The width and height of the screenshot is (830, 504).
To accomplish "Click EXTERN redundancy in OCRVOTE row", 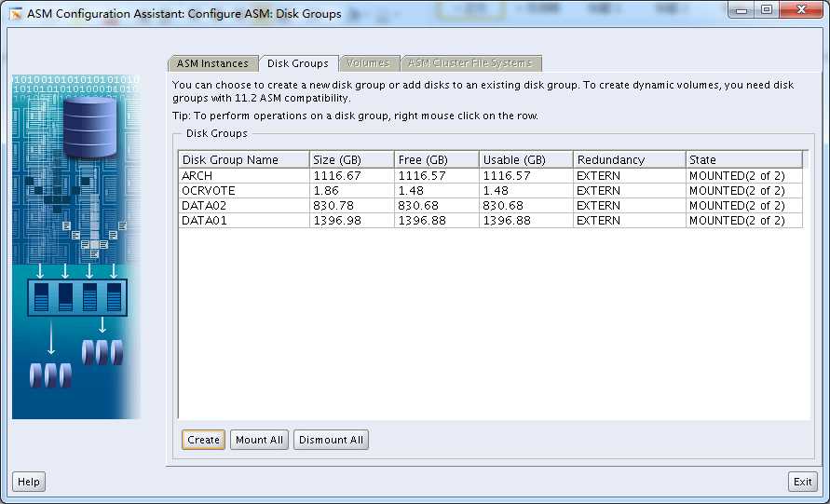I will [598, 191].
